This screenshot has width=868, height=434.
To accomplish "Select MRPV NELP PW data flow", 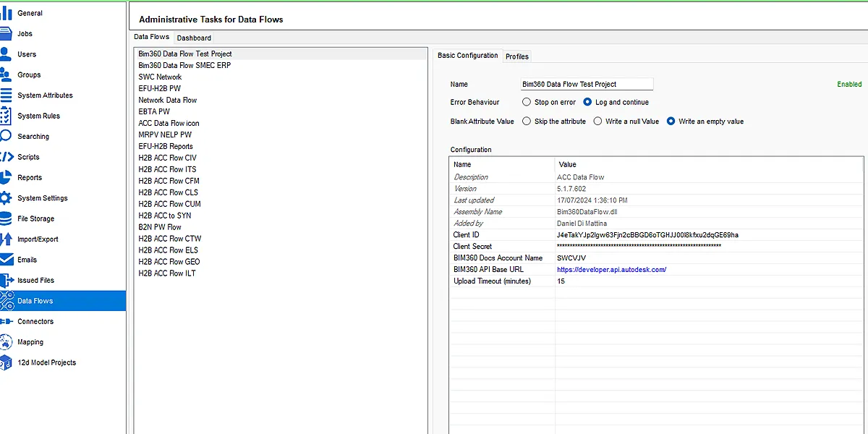I will tap(281, 135).
